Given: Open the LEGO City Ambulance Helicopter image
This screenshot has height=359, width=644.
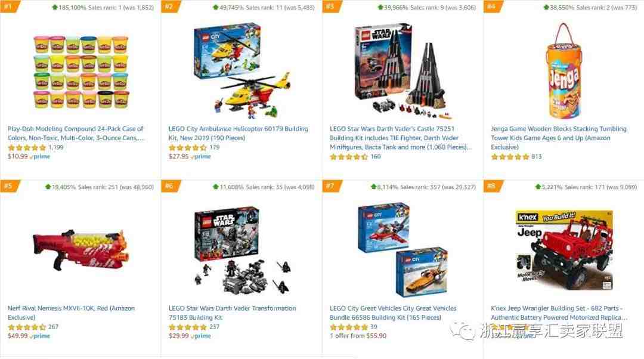Looking at the screenshot, I should pyautogui.click(x=242, y=69).
